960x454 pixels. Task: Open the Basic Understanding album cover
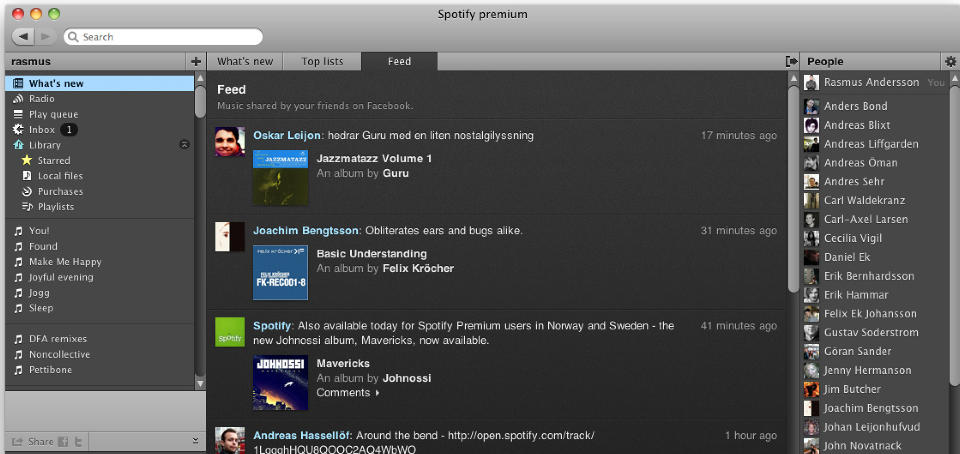tap(280, 273)
